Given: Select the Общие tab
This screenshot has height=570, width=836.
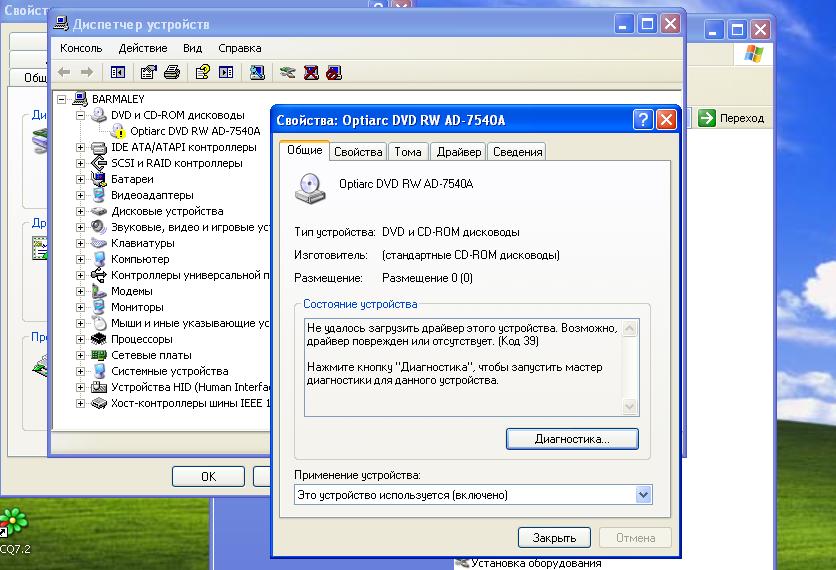Looking at the screenshot, I should click(304, 150).
